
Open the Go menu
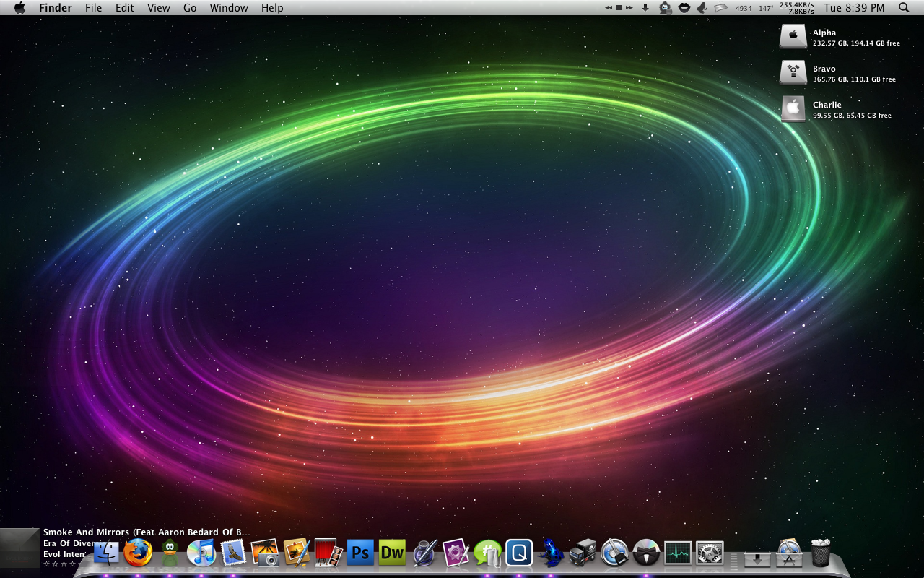click(x=190, y=8)
